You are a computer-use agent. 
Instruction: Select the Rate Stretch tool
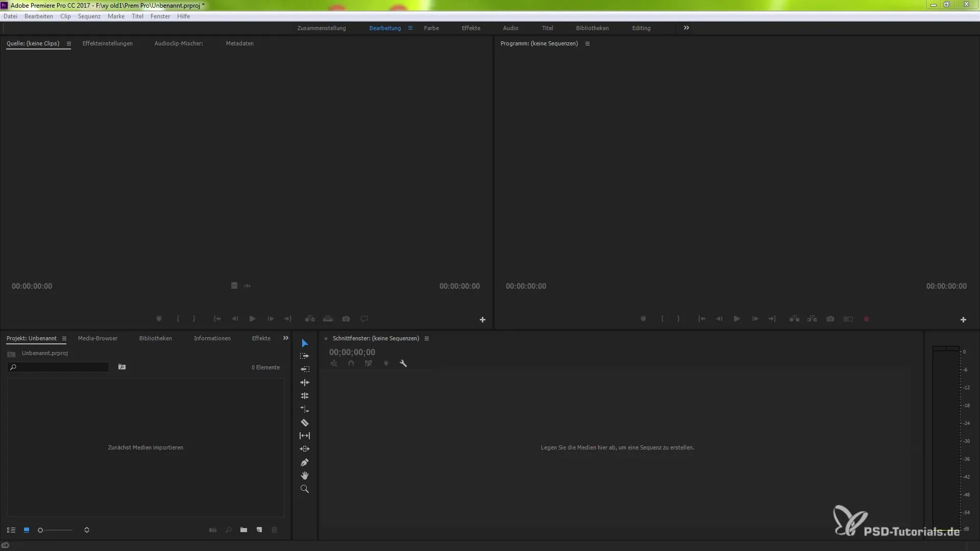(x=305, y=409)
